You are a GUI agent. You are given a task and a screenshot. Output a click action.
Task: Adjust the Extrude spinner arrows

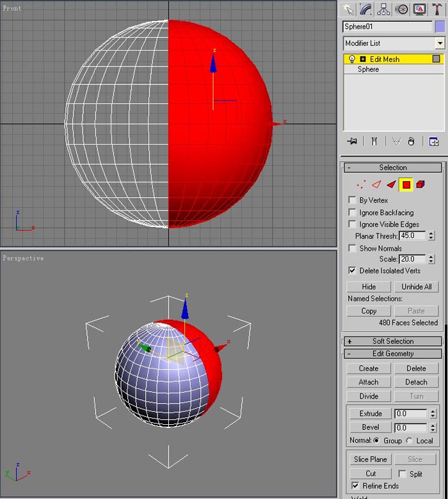[x=433, y=413]
